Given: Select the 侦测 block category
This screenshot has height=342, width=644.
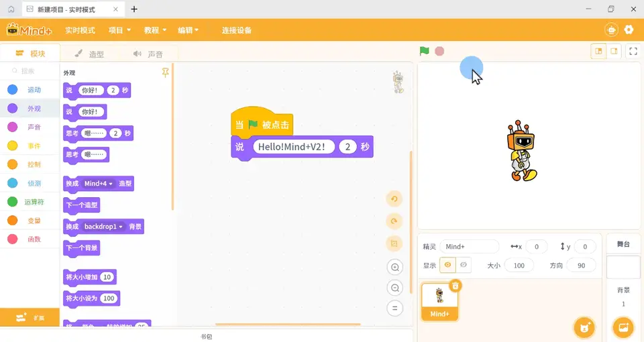Looking at the screenshot, I should point(30,183).
